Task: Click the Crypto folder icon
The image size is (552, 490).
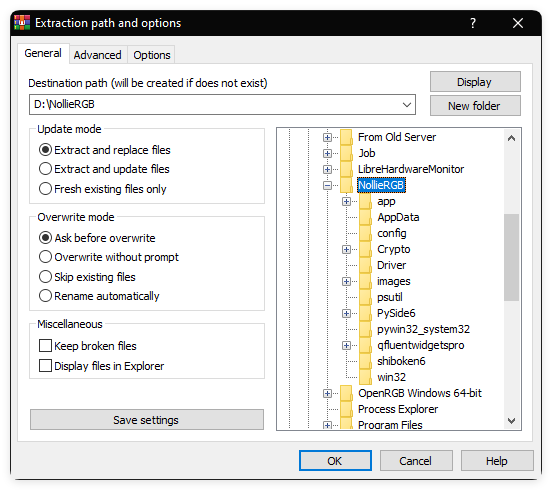Action: pyautogui.click(x=365, y=249)
